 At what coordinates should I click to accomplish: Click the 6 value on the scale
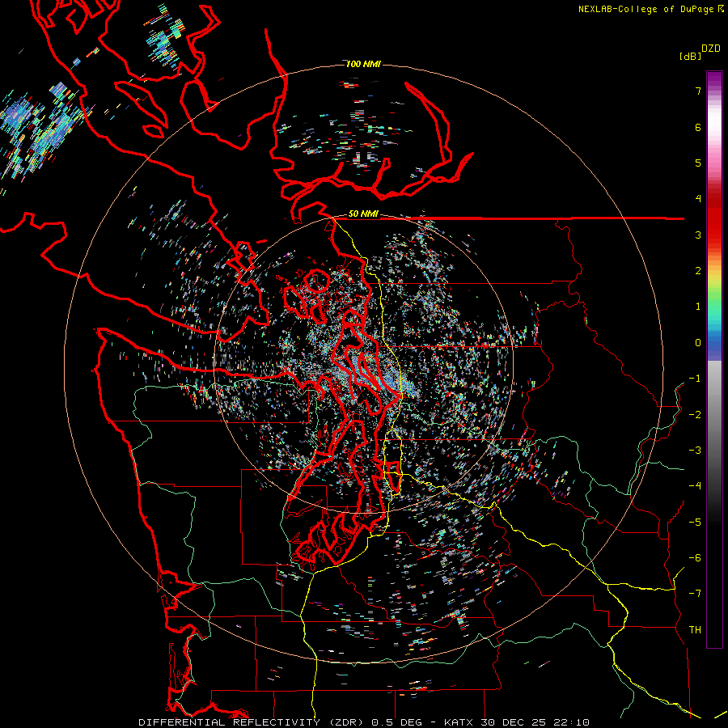point(698,127)
